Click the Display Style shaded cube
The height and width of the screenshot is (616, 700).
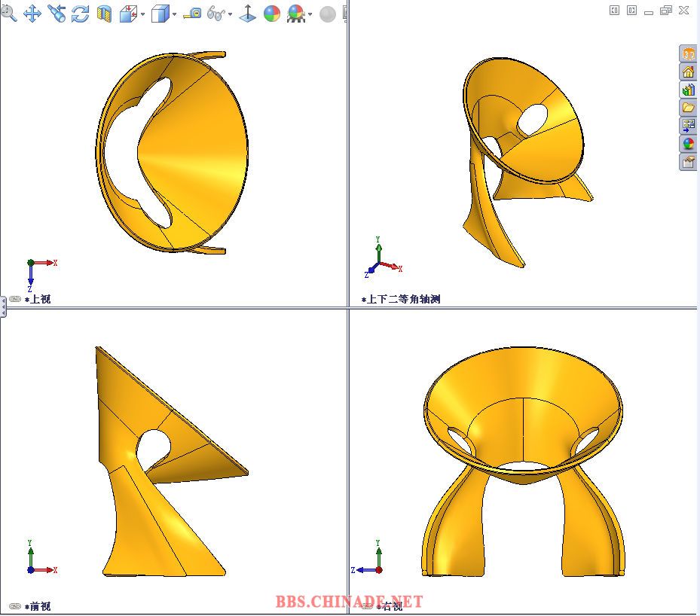tap(160, 14)
